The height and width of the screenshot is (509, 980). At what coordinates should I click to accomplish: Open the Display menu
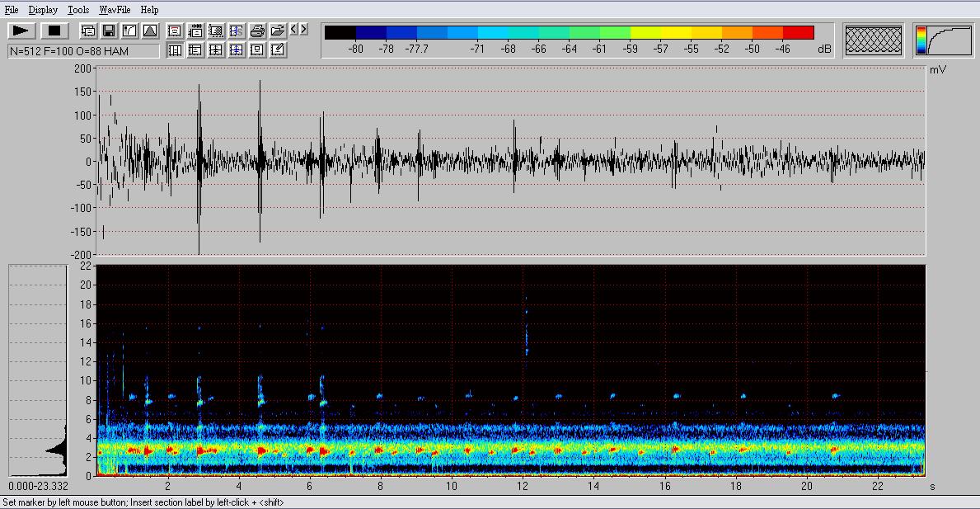click(x=43, y=10)
